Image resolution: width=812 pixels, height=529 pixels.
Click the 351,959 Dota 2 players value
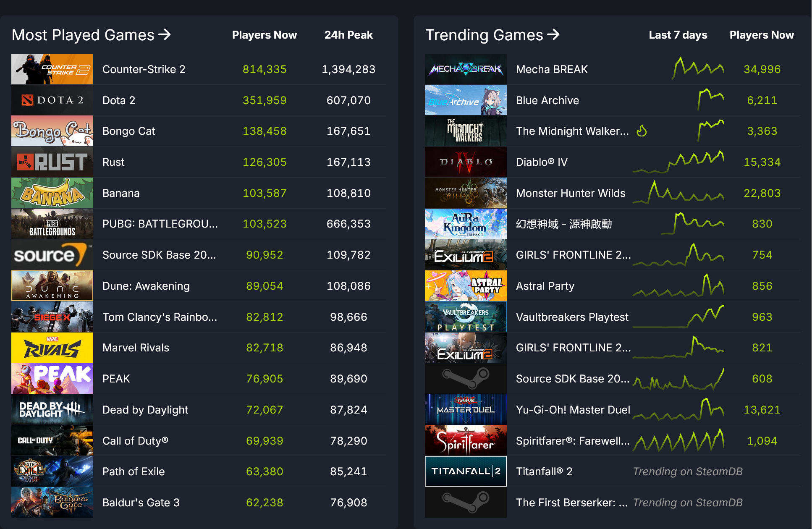(265, 100)
